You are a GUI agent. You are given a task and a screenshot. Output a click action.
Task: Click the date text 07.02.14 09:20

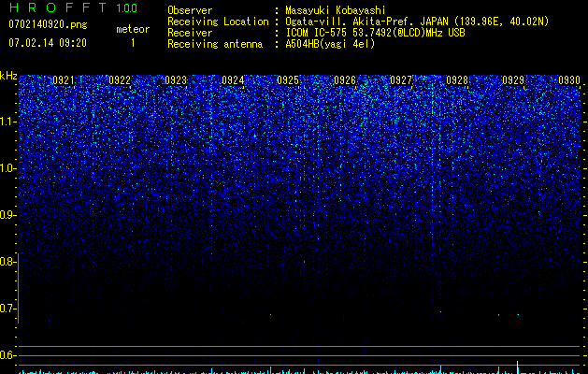pyautogui.click(x=48, y=43)
